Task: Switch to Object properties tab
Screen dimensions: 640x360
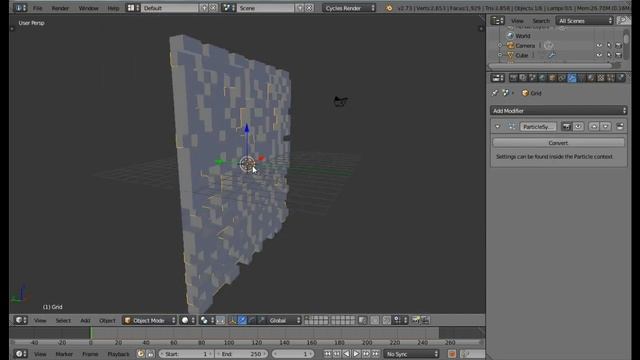Action: [552, 78]
